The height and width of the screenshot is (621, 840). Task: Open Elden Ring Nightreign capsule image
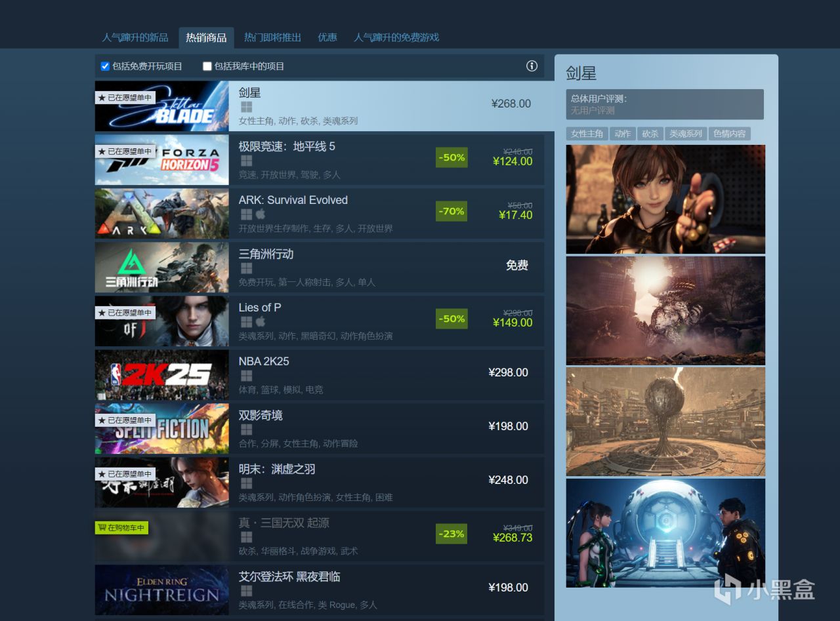point(162,590)
